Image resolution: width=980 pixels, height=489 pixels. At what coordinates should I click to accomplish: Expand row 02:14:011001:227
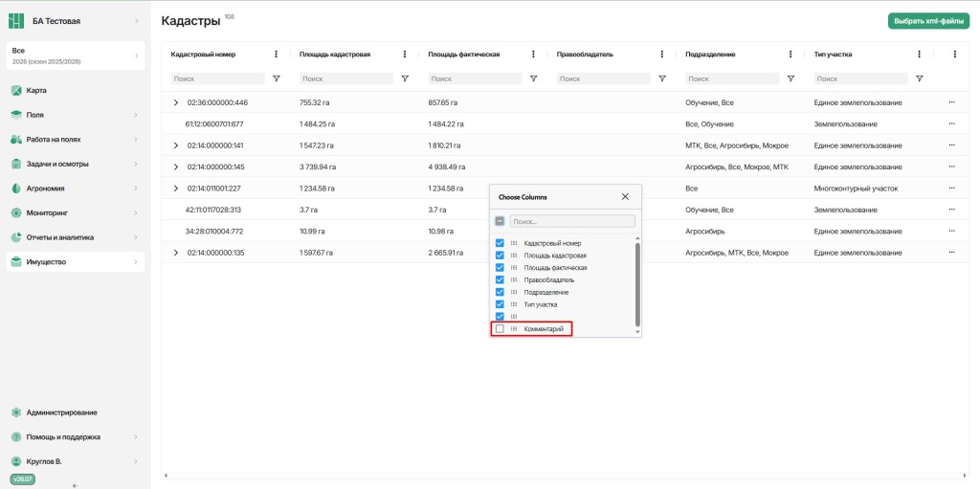(176, 189)
